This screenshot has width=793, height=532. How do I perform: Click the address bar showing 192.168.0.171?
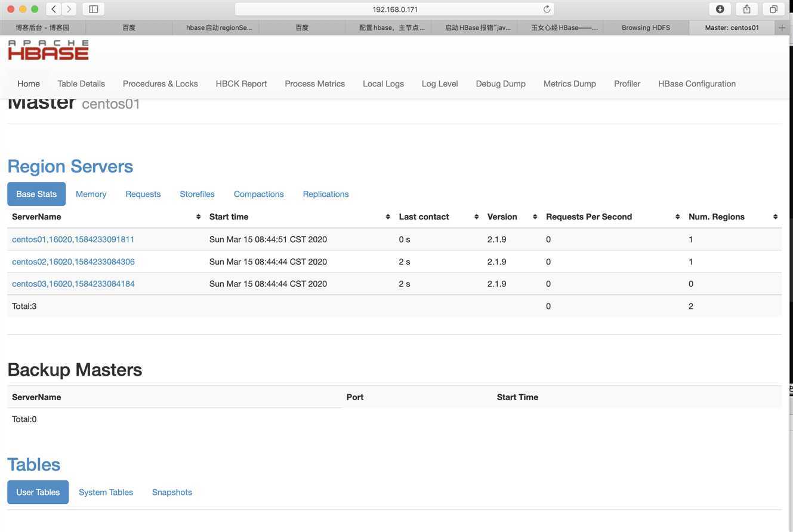(x=394, y=9)
